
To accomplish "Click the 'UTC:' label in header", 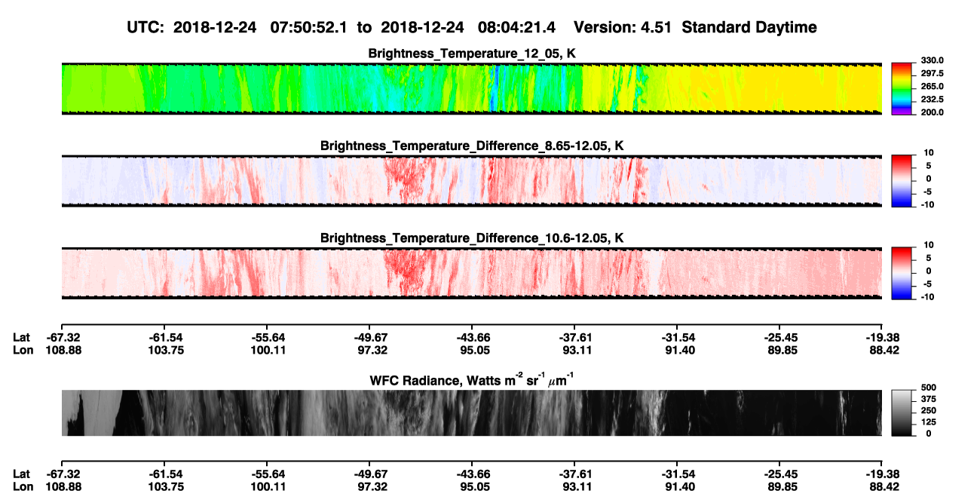I will [x=147, y=28].
